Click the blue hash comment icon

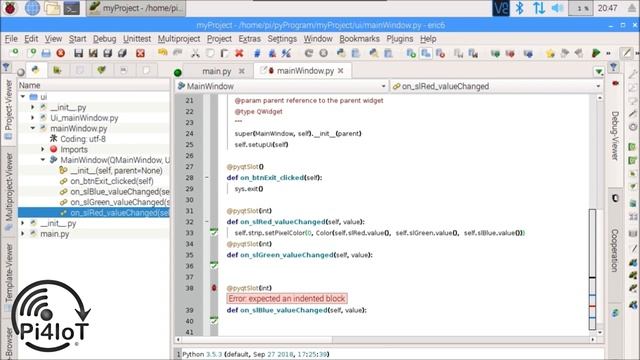(x=257, y=53)
